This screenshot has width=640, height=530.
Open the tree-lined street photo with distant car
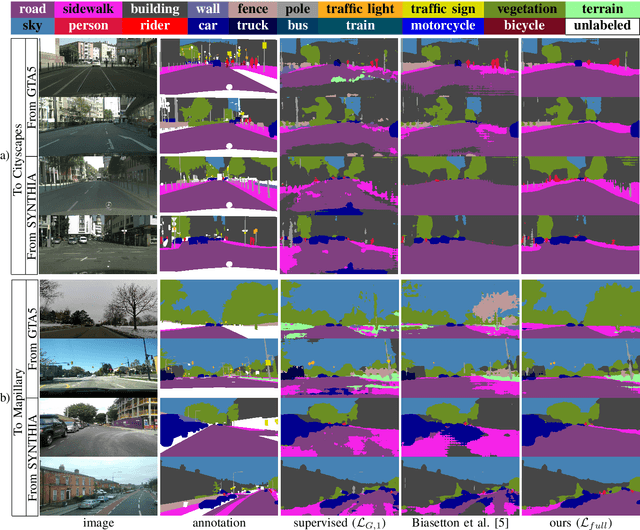point(98,185)
